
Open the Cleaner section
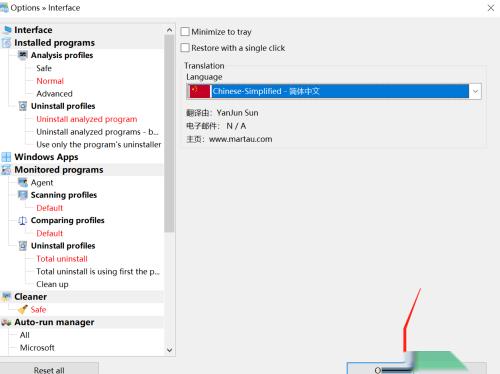(x=30, y=297)
